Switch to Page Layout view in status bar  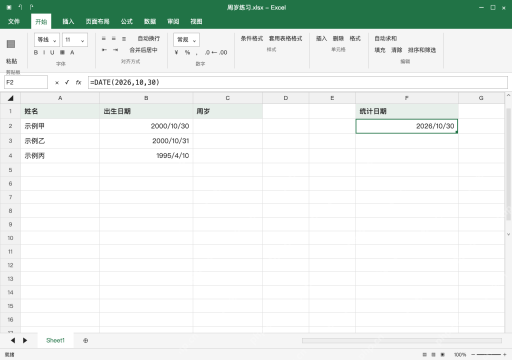tap(433, 355)
